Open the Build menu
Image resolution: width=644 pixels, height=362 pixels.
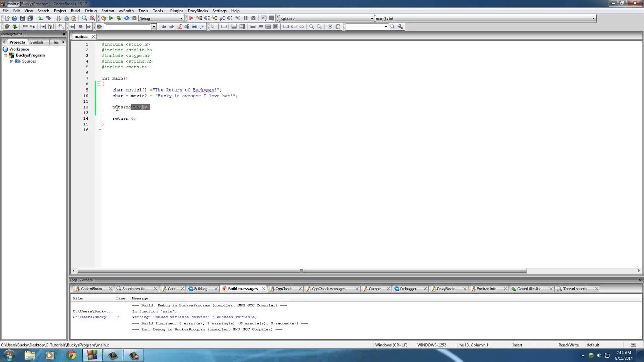tap(75, 11)
